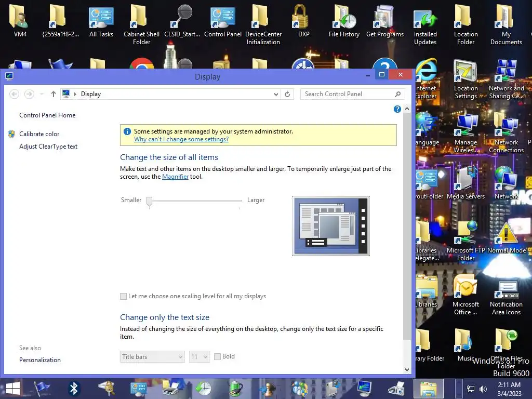Open Network and Sharing Center shortcut
The height and width of the screenshot is (399, 532).
(506, 79)
